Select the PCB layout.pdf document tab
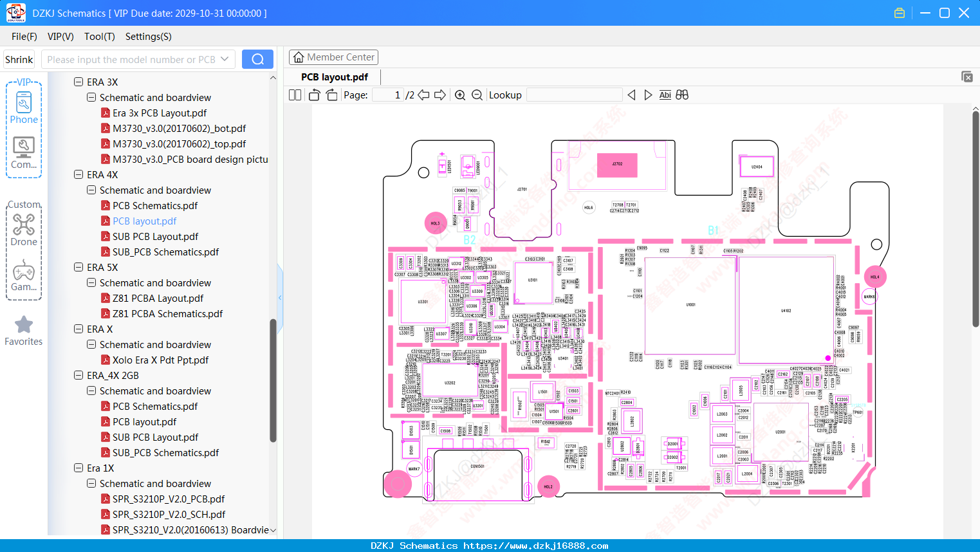Image resolution: width=980 pixels, height=552 pixels. point(335,77)
